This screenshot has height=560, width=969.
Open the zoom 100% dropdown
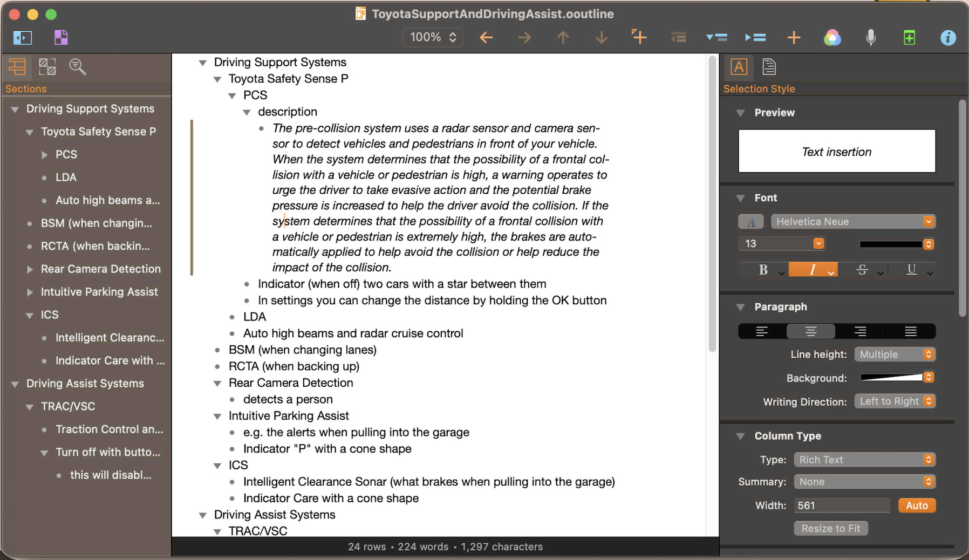coord(433,37)
